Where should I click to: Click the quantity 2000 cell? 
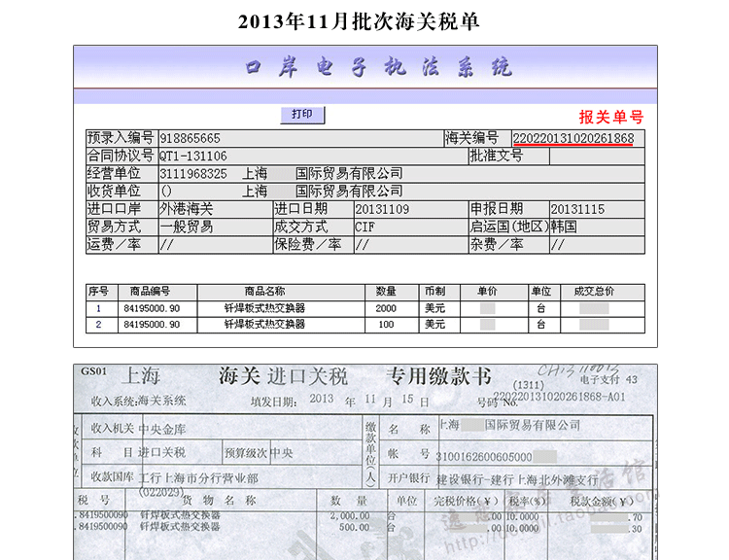[x=386, y=308]
